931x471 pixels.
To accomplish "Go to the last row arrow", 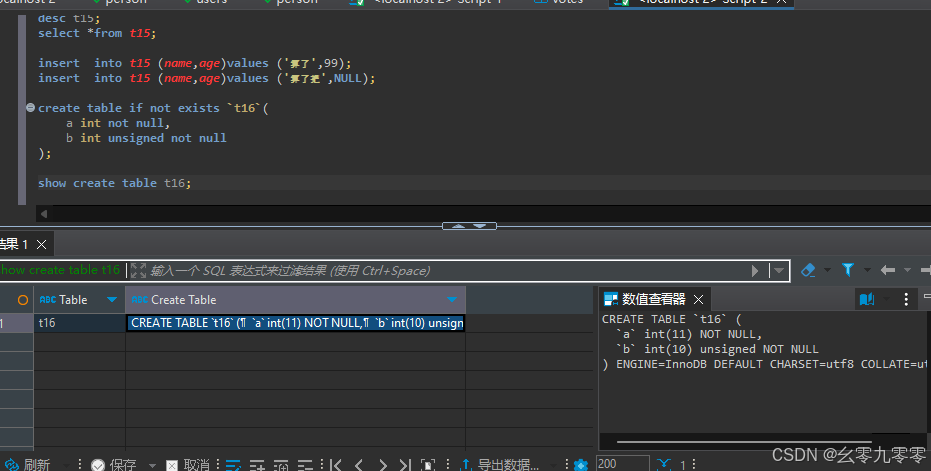I will [x=405, y=465].
